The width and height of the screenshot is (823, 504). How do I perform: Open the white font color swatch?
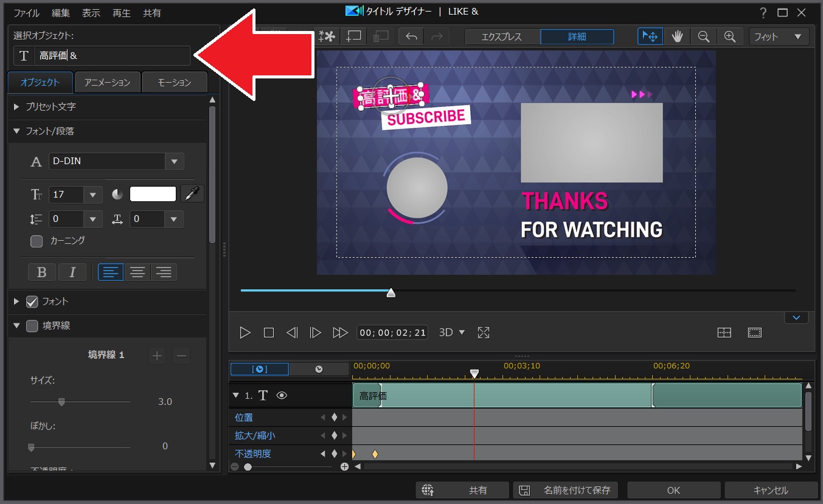point(153,194)
